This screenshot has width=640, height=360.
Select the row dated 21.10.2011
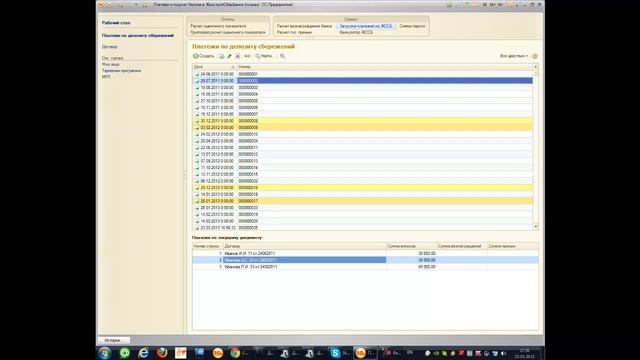click(x=362, y=101)
